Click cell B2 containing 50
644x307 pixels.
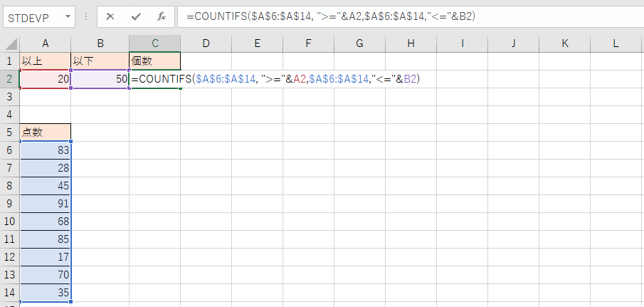100,79
